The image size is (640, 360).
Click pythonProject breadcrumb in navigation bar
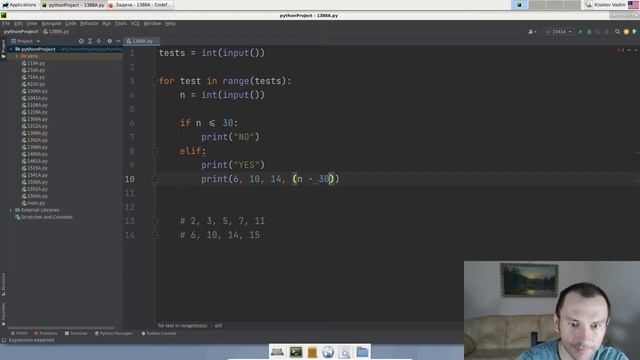pos(21,32)
